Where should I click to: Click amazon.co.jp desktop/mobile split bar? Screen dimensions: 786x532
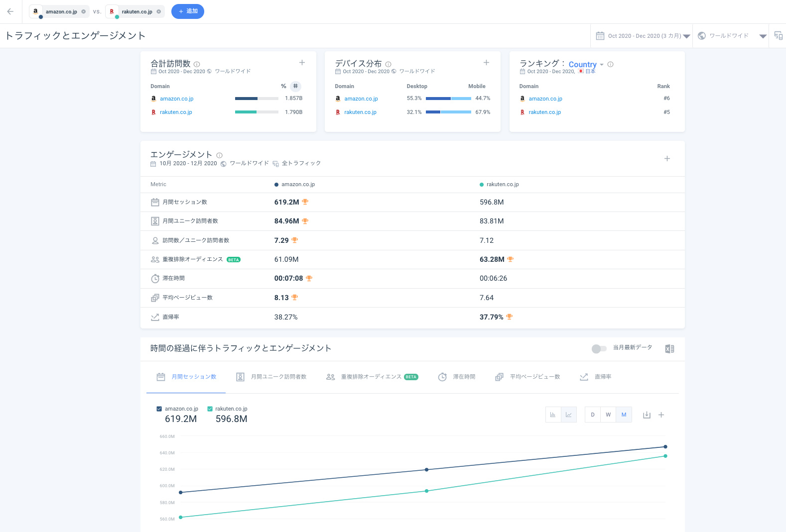[x=448, y=99]
